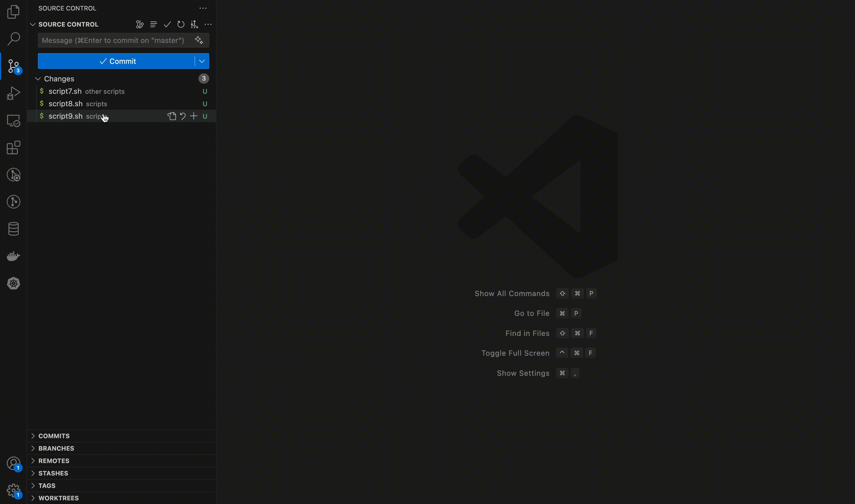Open the Manage gear icon
Screen dimensions: 855x504
[13, 490]
